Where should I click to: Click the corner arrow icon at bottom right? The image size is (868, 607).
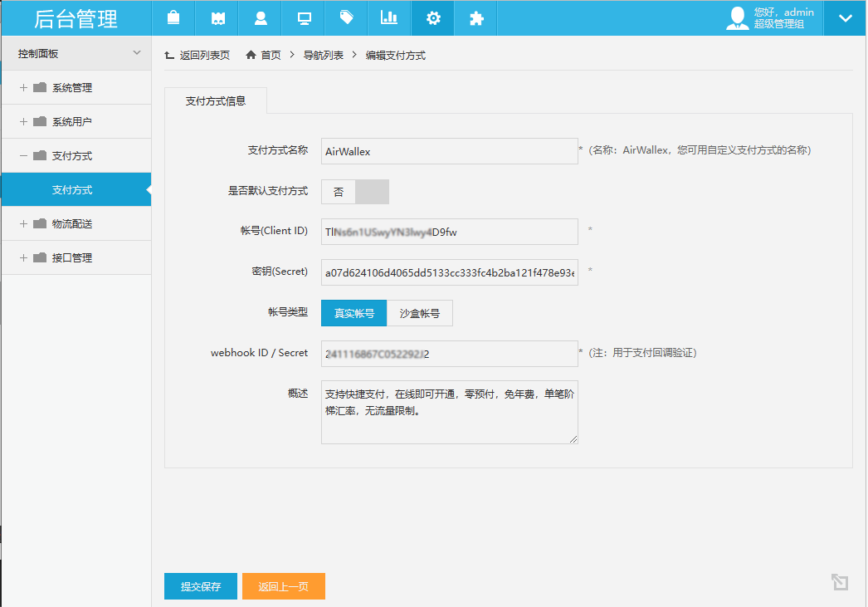(x=839, y=582)
